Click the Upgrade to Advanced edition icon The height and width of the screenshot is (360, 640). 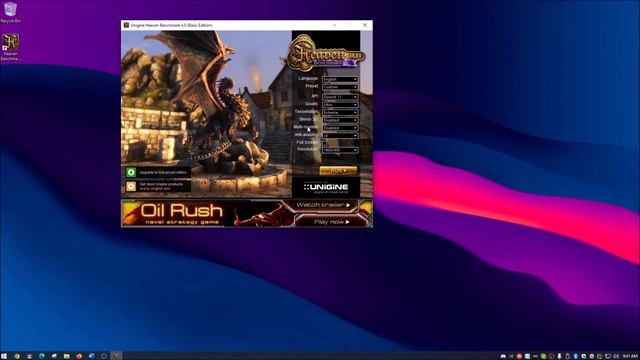click(x=131, y=172)
